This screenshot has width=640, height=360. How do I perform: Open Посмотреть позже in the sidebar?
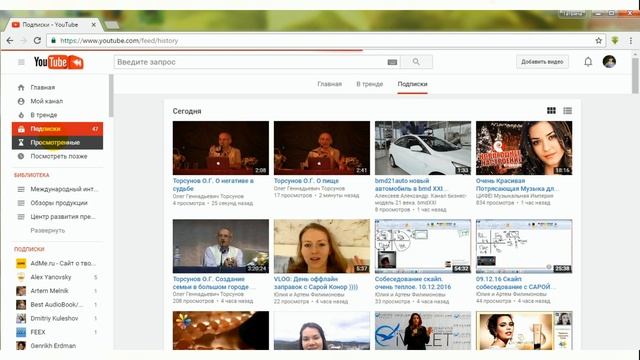(x=57, y=156)
